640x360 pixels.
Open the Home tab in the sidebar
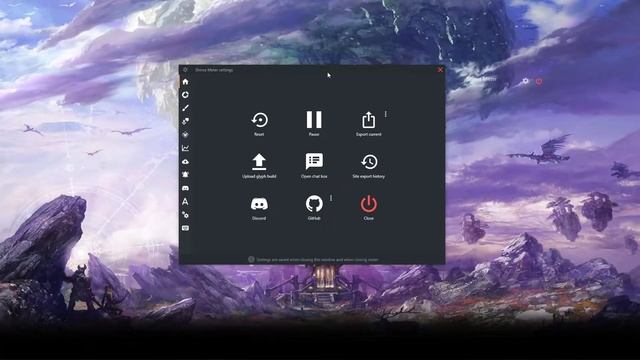pos(185,82)
